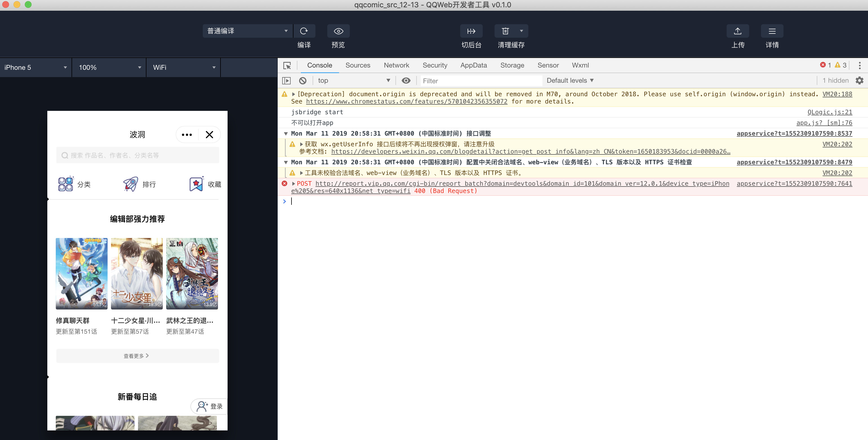Viewport: 868px width, 440px height.
Task: Open console settings gear
Action: pyautogui.click(x=859, y=80)
